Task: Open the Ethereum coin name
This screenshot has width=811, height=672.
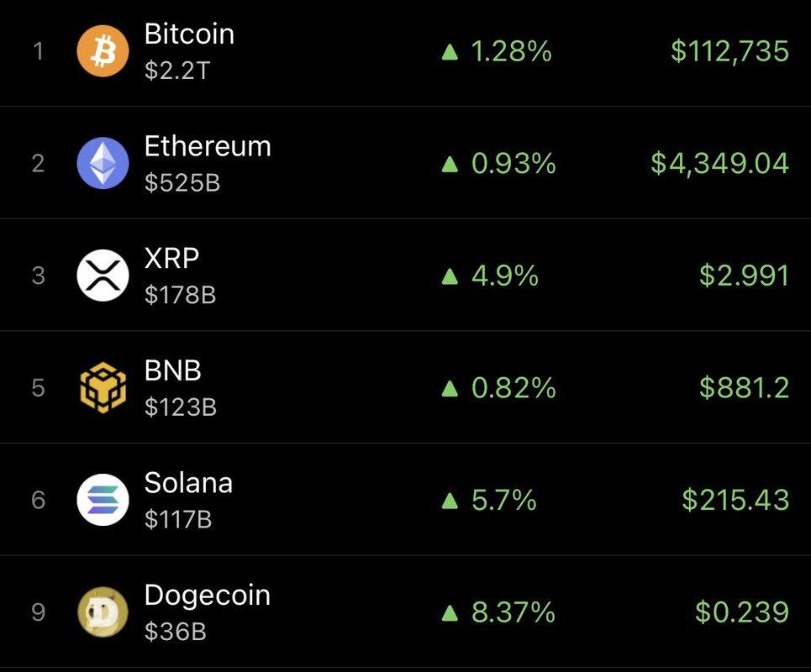Action: 208,146
